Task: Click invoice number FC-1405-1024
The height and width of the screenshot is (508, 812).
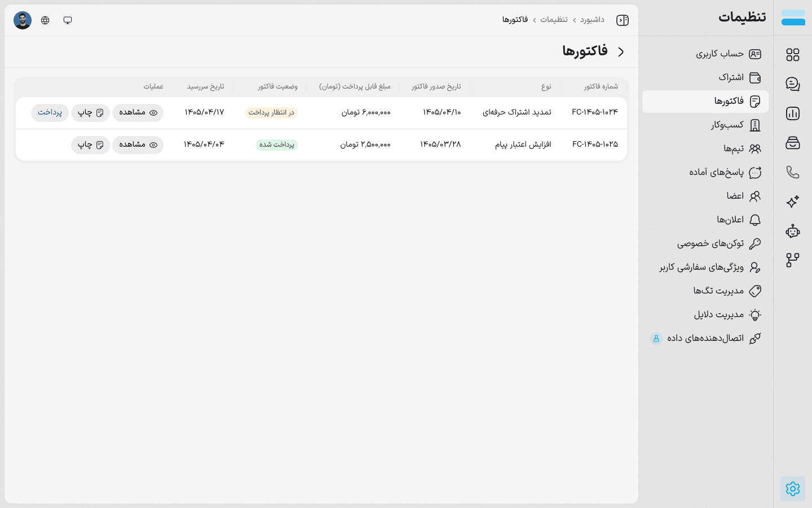Action: 595,112
